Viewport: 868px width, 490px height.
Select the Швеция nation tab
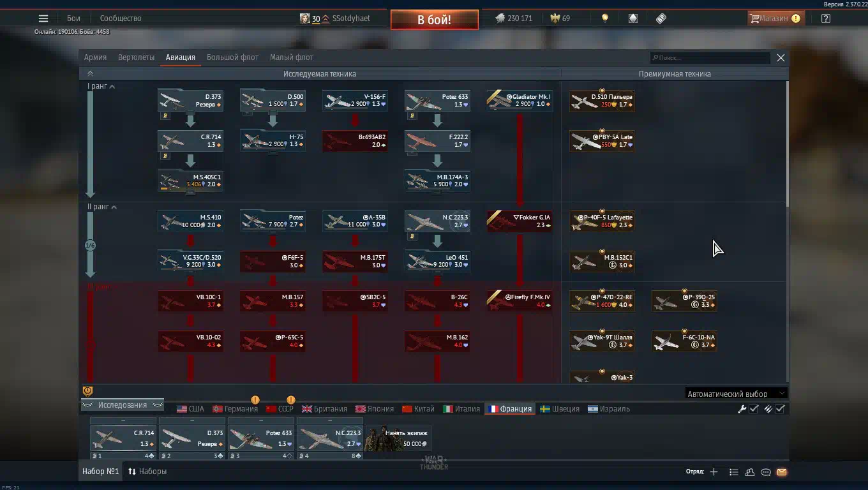(560, 409)
